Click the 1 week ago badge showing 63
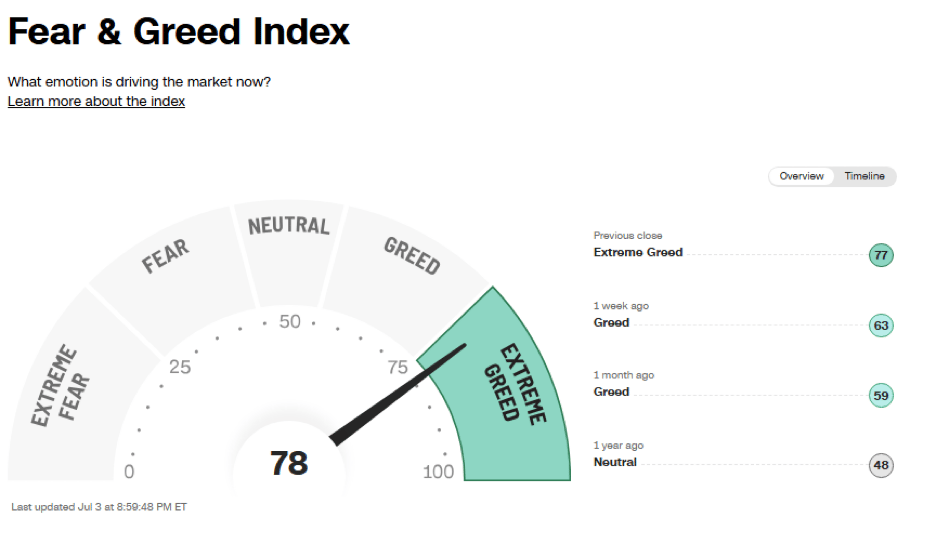The height and width of the screenshot is (544, 936). [x=880, y=325]
